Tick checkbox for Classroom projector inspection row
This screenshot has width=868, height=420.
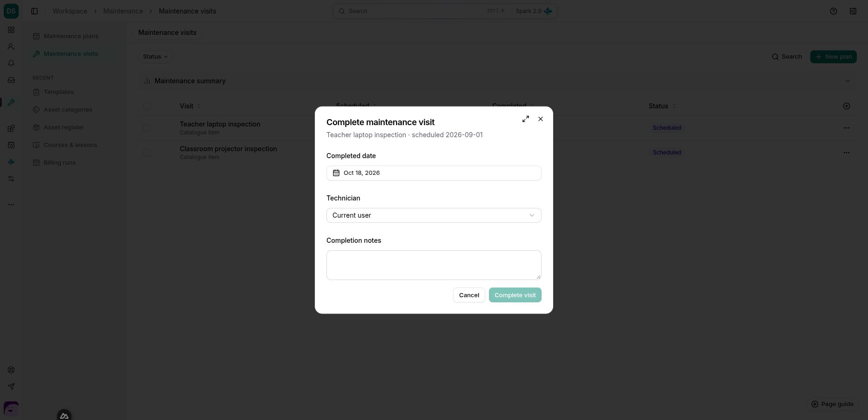pos(147,153)
